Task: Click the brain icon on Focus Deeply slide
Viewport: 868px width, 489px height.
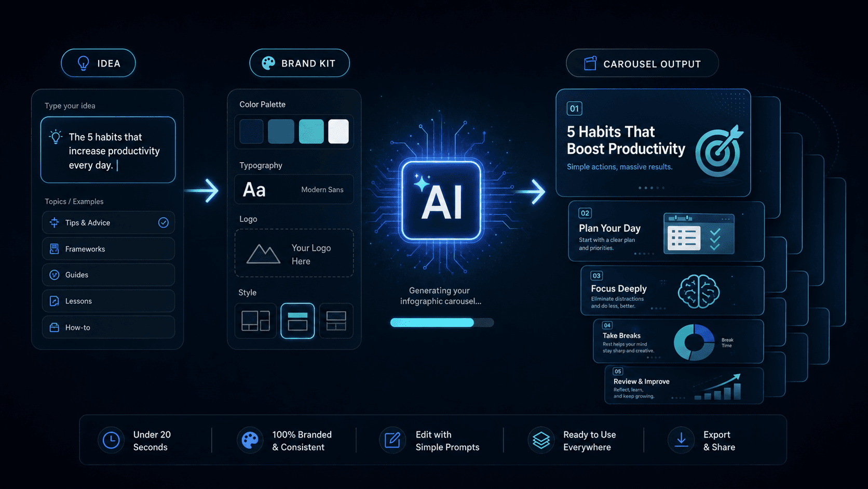Action: click(x=699, y=292)
